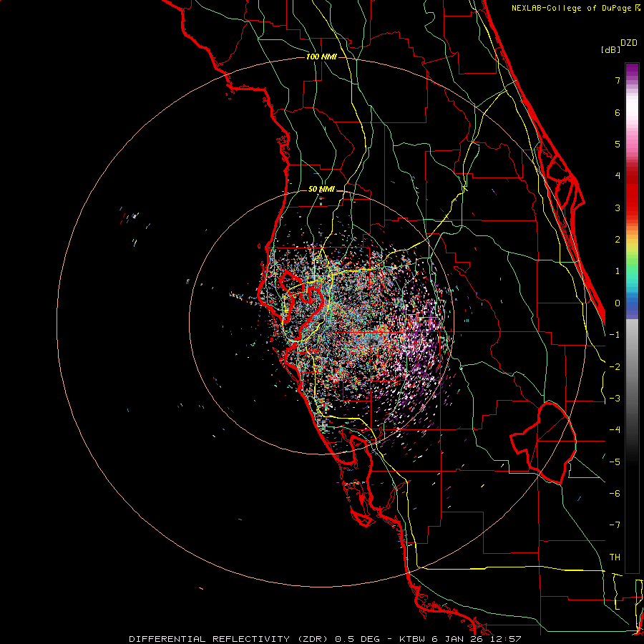The image size is (644, 644).
Task: Click the 100 NMI range ring label
Action: pyautogui.click(x=321, y=57)
